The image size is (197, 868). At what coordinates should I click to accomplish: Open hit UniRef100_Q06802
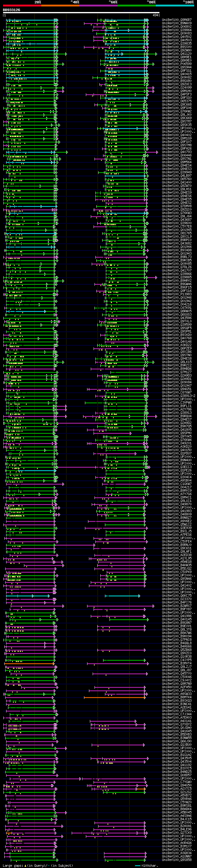click(177, 26)
